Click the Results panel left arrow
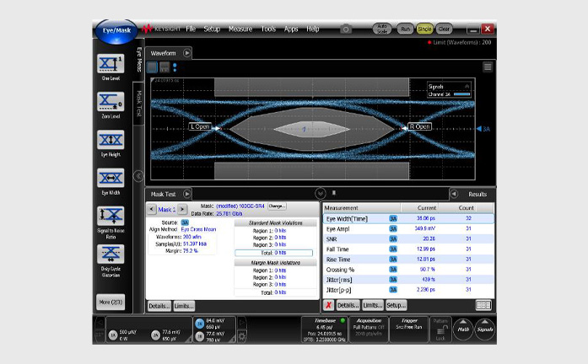The image size is (588, 364). pyautogui.click(x=454, y=194)
